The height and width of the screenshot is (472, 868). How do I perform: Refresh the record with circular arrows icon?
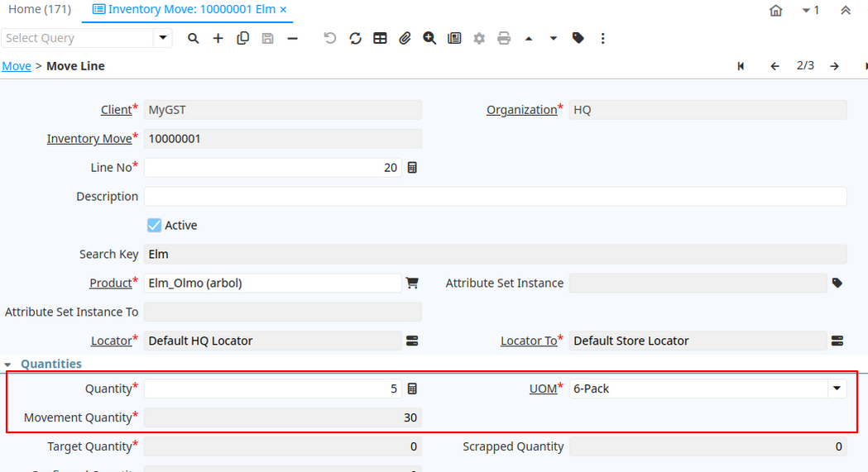[x=355, y=38]
